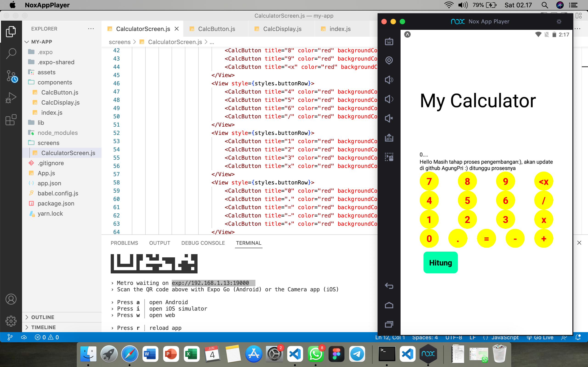Image resolution: width=588 pixels, height=367 pixels.
Task: Open Nox App Player settings gear
Action: click(559, 22)
